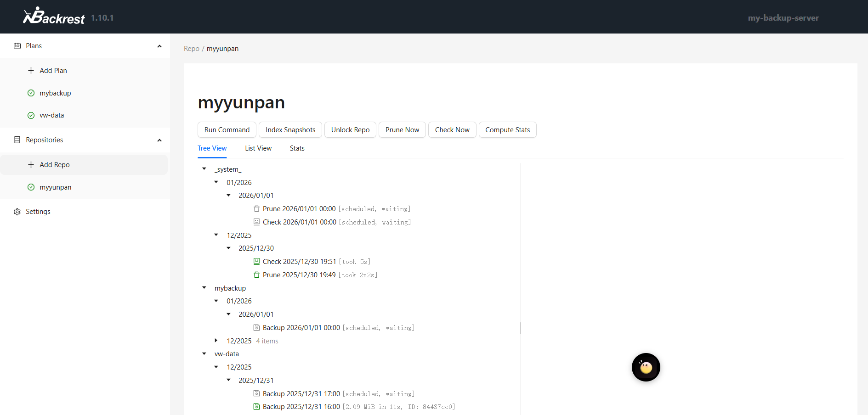Screen dimensions: 868x415
Task: Click the Backrest logo in header
Action: (54, 17)
